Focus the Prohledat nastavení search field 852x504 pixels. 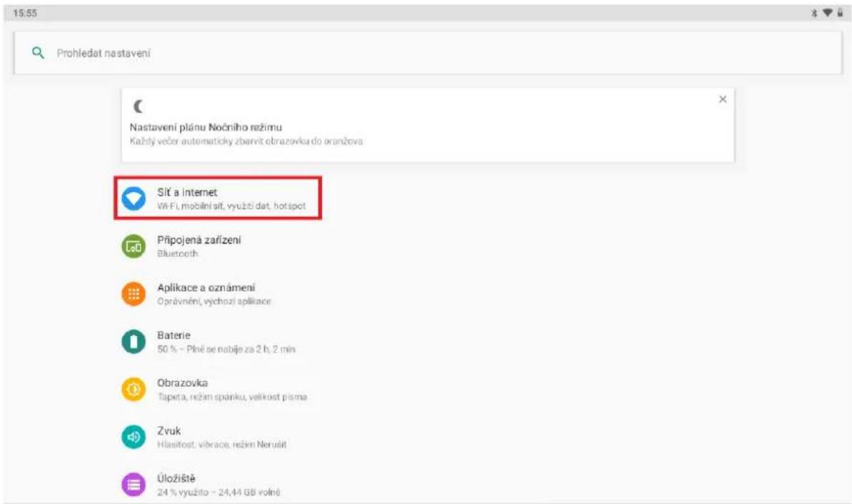point(428,53)
